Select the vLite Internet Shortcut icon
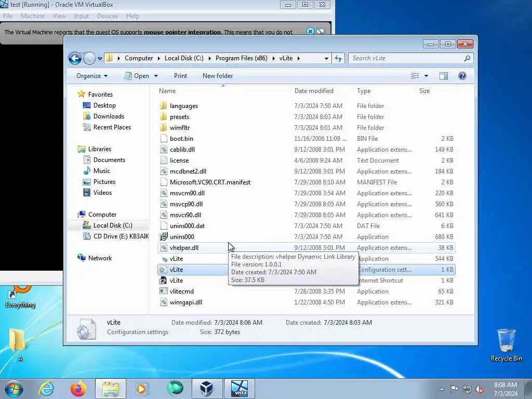This screenshot has width=532, height=399. click(x=164, y=281)
